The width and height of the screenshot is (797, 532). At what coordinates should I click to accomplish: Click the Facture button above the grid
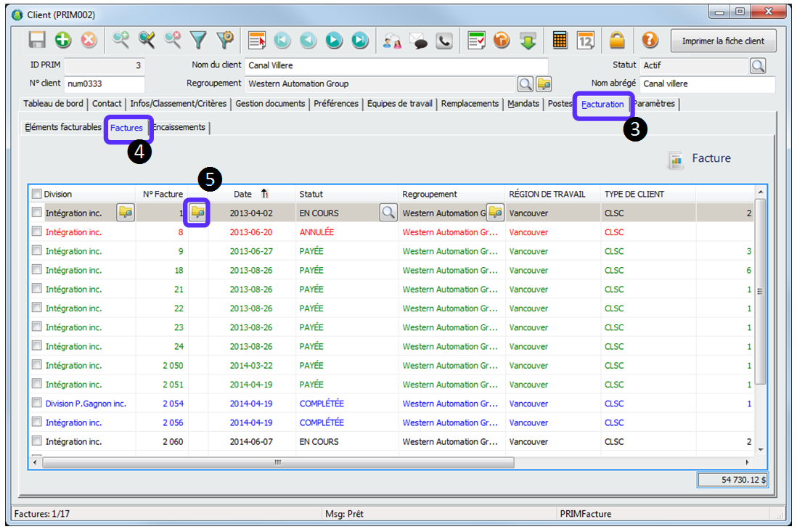coord(700,159)
